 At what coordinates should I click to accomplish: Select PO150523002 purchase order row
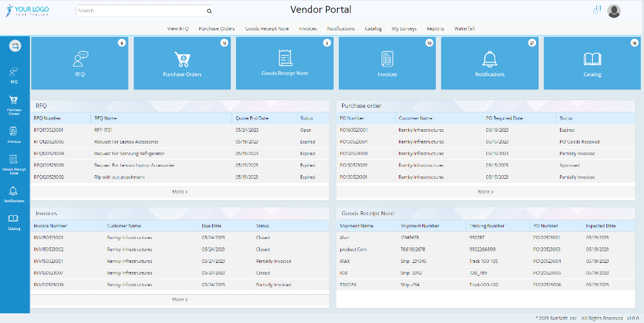click(486, 165)
